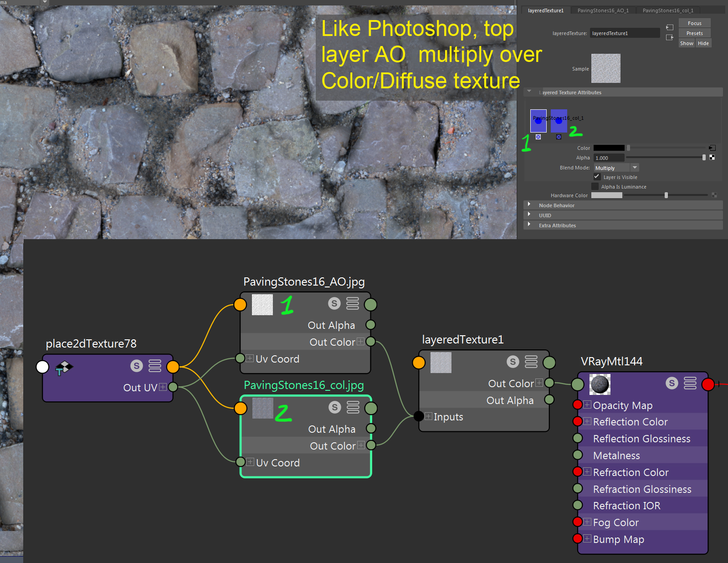Open the Blend Mode dropdown showing Multiply
This screenshot has height=563, width=728.
(x=616, y=168)
